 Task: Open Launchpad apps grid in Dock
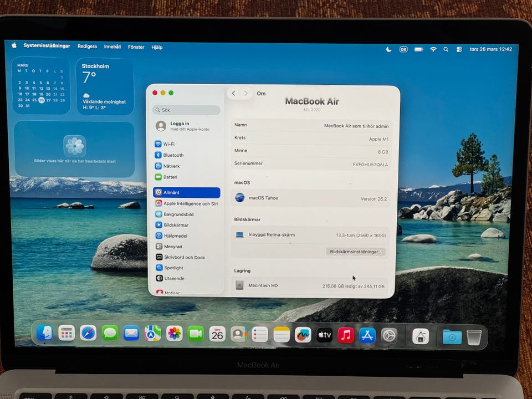pos(66,333)
